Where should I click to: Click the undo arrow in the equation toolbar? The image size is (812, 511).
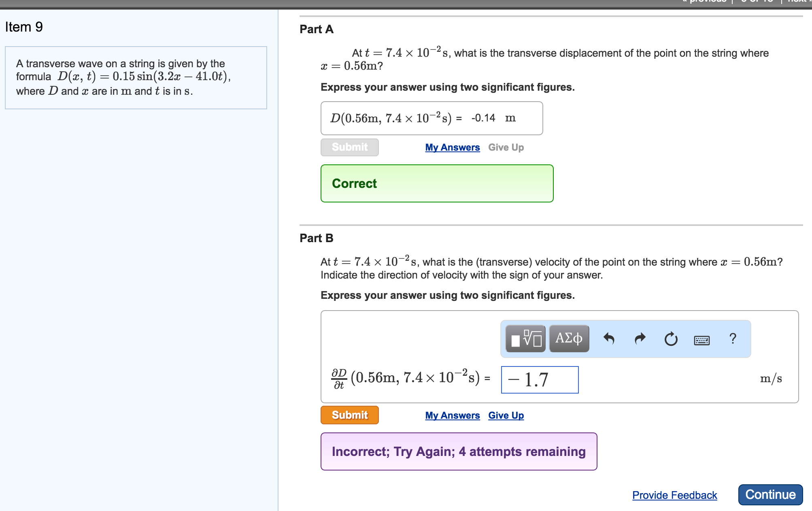[x=609, y=339]
